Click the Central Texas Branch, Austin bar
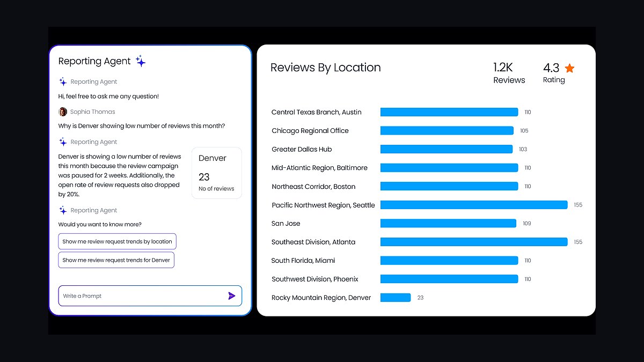Viewport: 644px width, 362px height. [449, 112]
